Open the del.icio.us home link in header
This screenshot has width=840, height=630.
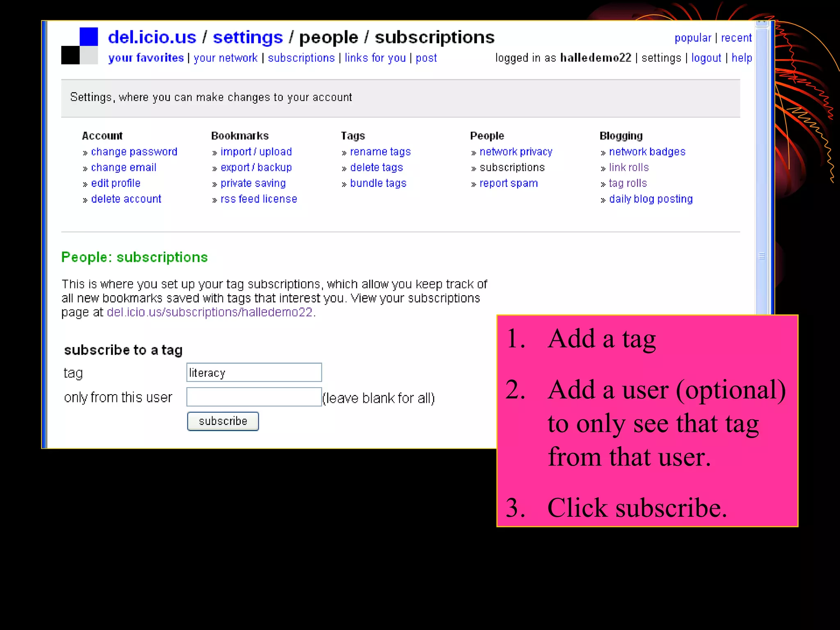[152, 37]
